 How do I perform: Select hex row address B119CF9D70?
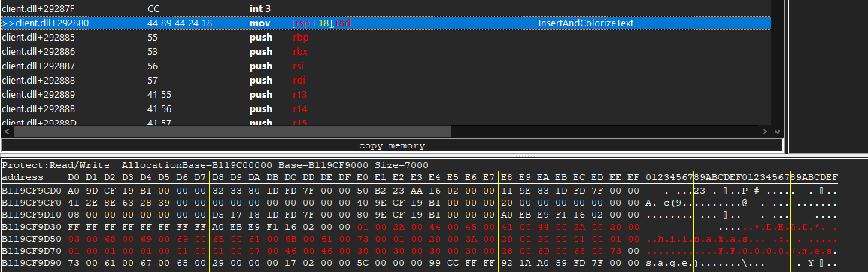tap(31, 251)
